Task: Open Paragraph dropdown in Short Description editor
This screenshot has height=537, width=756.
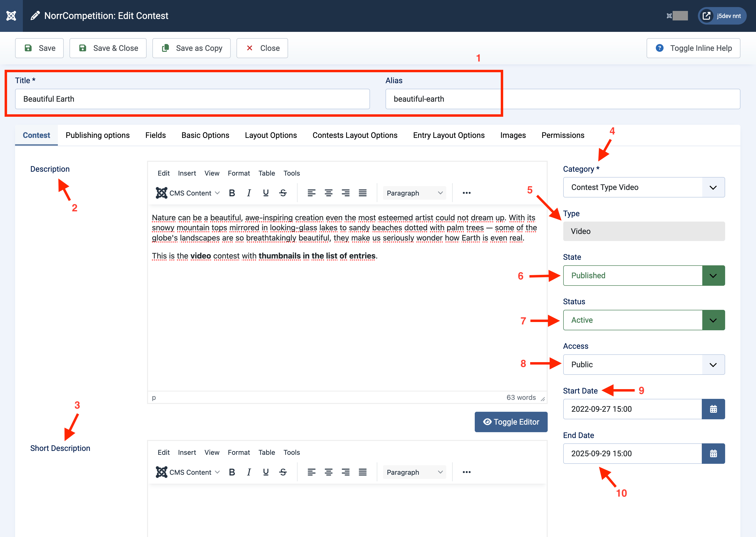Action: pos(414,472)
